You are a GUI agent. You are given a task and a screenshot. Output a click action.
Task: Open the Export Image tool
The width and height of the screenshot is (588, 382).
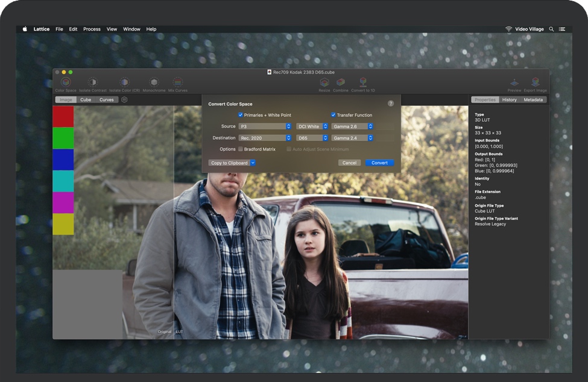pos(536,82)
